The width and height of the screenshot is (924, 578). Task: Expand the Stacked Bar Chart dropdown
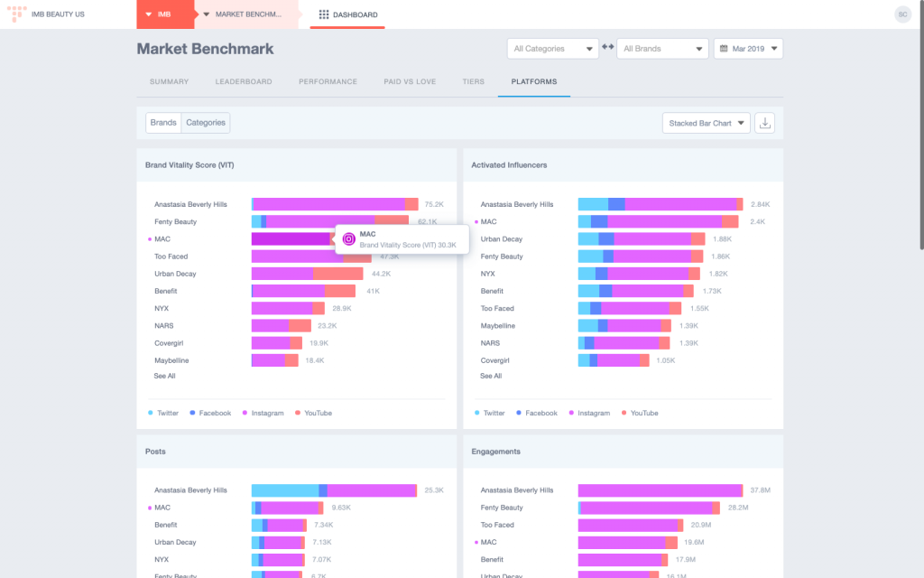pos(706,123)
